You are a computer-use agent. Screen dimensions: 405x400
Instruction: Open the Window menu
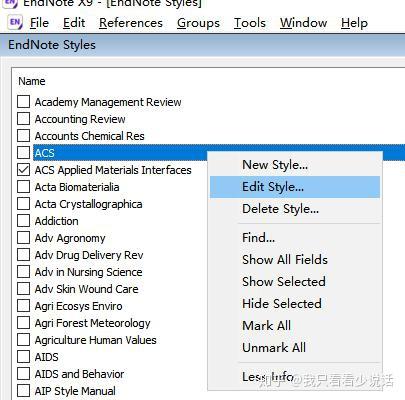pyautogui.click(x=303, y=23)
